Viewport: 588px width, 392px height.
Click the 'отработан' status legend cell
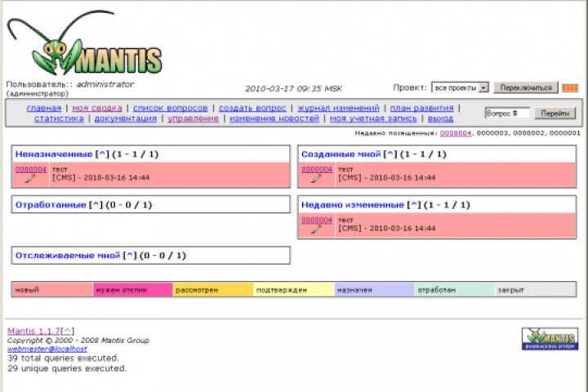coord(454,290)
